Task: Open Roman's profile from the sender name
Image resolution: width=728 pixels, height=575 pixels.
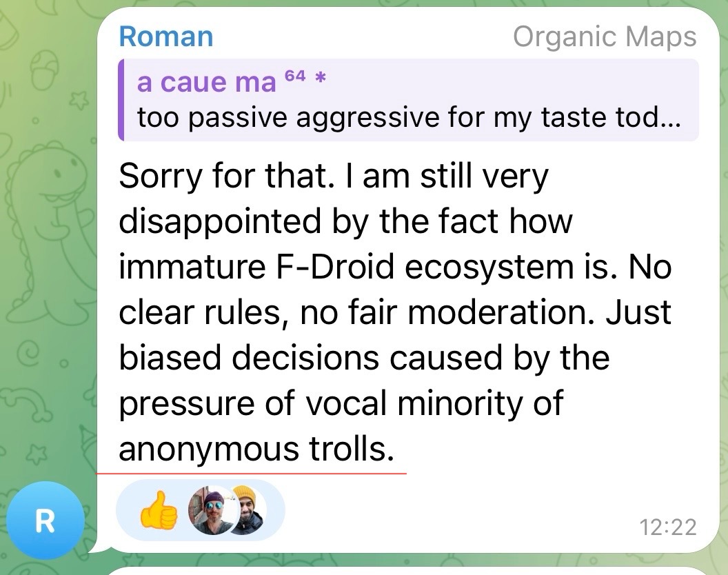Action: click(165, 37)
